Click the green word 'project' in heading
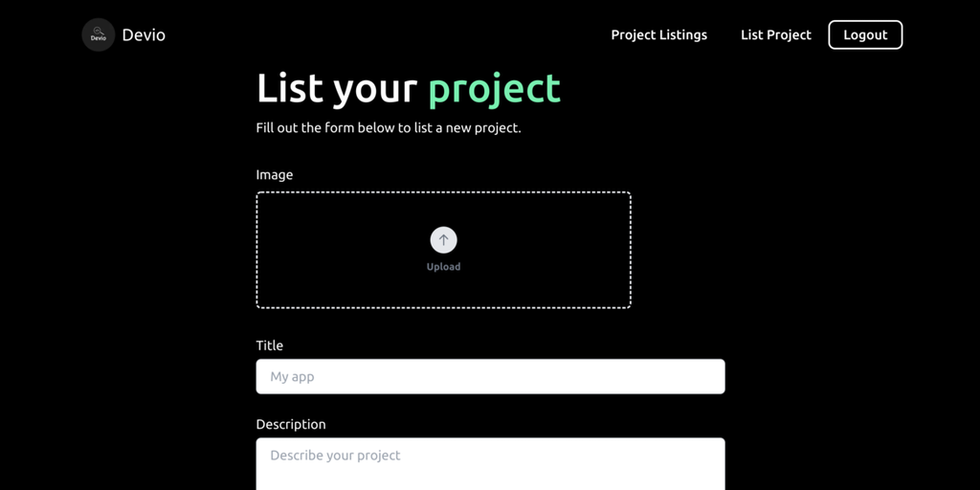Screen dimensions: 980x490 (x=494, y=89)
